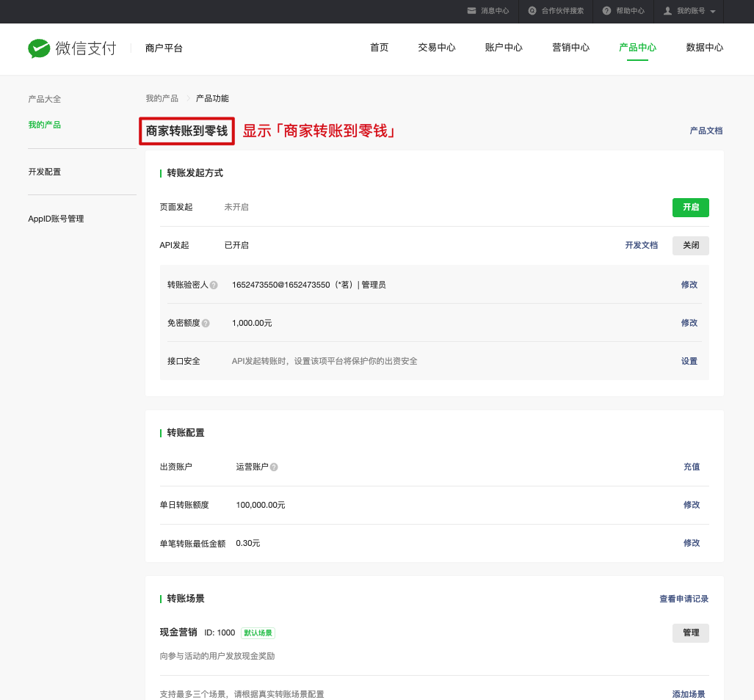
Task: Click the 转账场景 section heading
Action: point(186,599)
